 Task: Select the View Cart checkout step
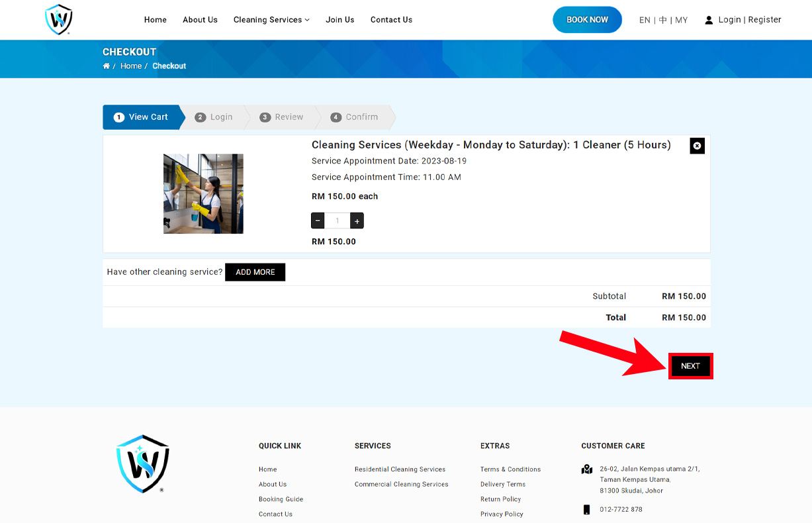(x=141, y=117)
